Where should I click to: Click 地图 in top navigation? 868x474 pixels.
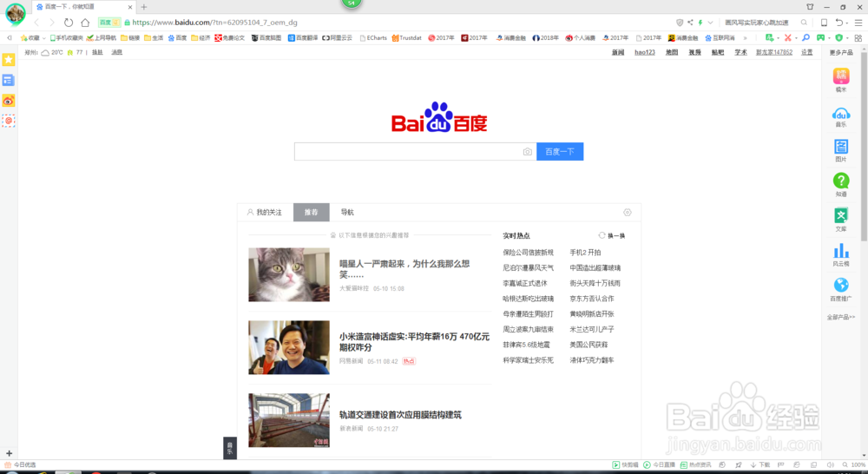coord(672,52)
